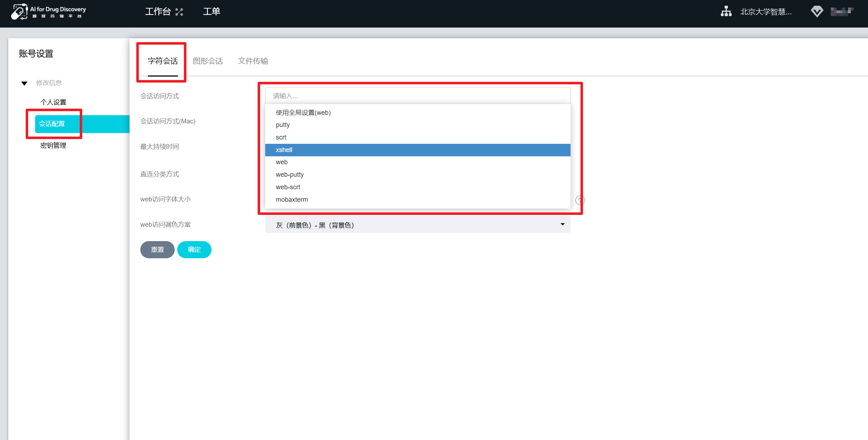Focus the 请输入... search field
Image resolution: width=868 pixels, height=440 pixels.
(x=418, y=96)
